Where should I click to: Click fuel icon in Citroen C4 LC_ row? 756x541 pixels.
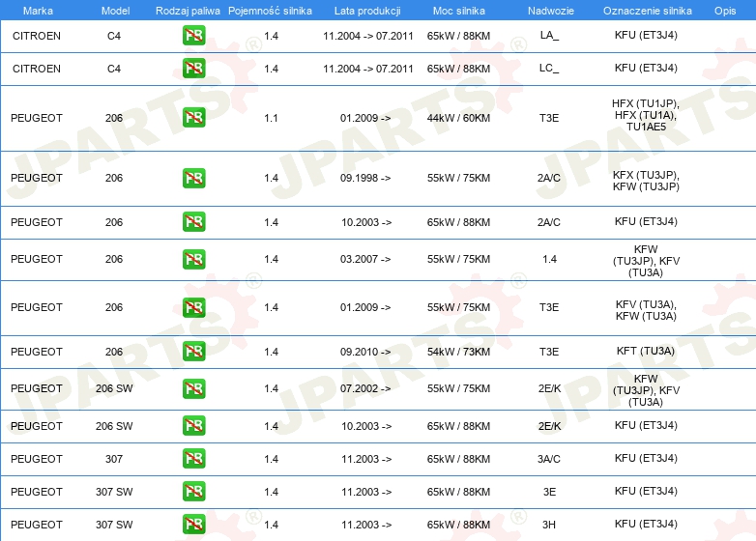coord(193,69)
